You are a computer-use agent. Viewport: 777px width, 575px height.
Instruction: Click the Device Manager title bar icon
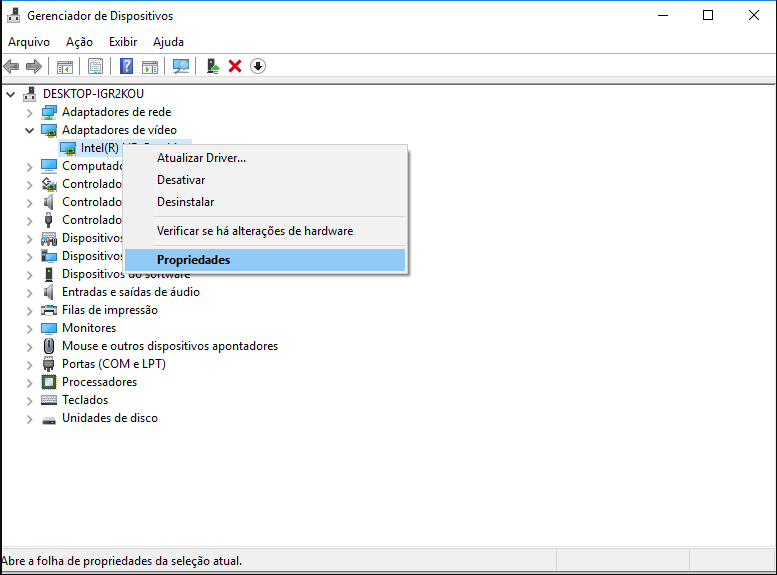coord(13,15)
